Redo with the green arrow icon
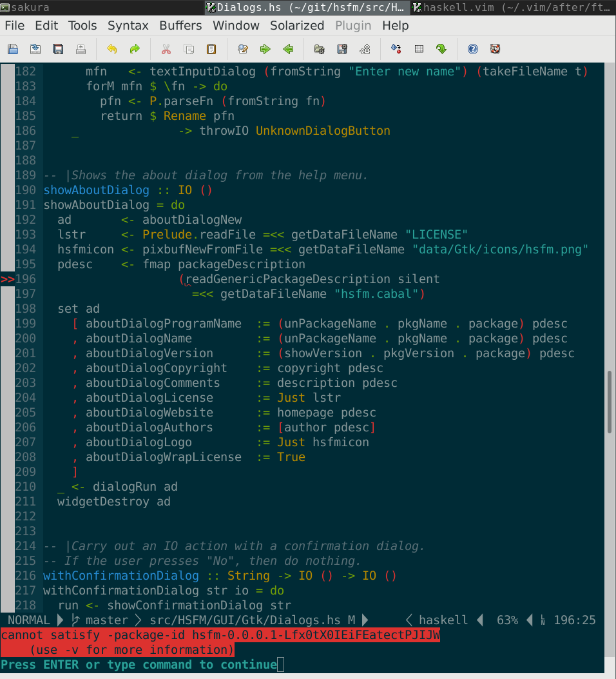Image resolution: width=616 pixels, height=679 pixels. (135, 49)
